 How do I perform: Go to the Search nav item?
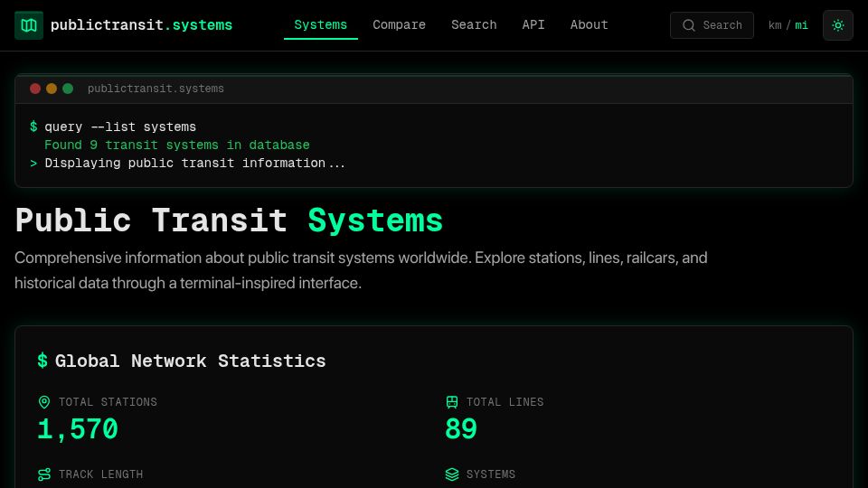point(474,25)
